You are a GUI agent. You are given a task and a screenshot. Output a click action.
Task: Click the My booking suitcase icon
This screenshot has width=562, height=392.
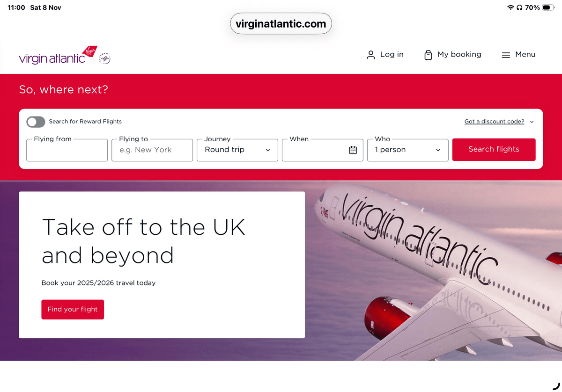click(428, 55)
